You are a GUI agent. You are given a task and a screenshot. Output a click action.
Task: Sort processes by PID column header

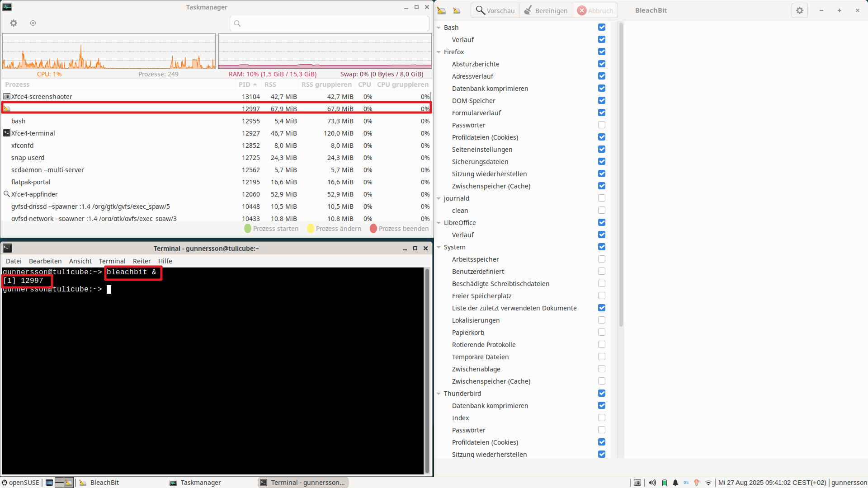click(x=248, y=84)
